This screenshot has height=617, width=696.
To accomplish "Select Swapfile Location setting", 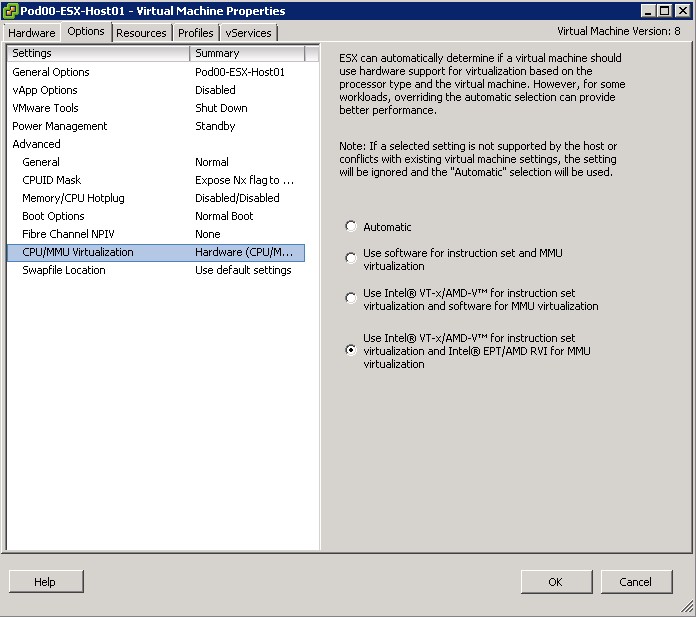I will (x=64, y=270).
